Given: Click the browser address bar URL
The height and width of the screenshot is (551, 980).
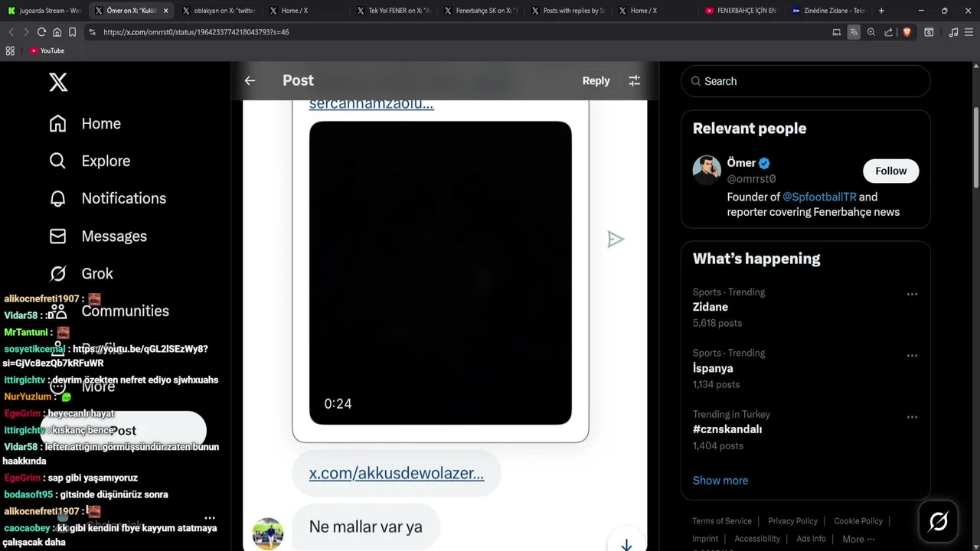Looking at the screenshot, I should coord(196,32).
